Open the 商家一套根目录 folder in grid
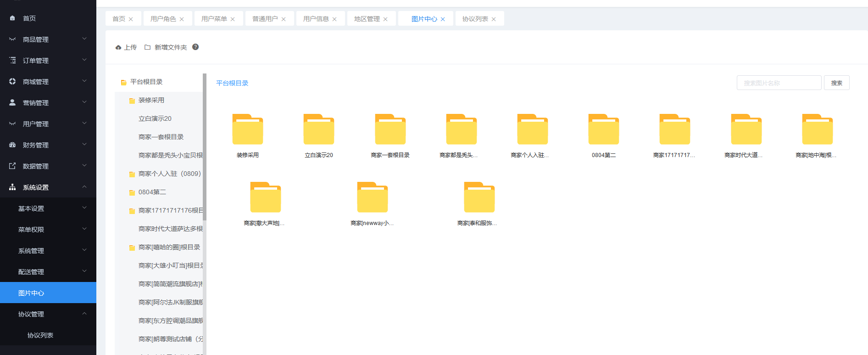 [x=390, y=130]
